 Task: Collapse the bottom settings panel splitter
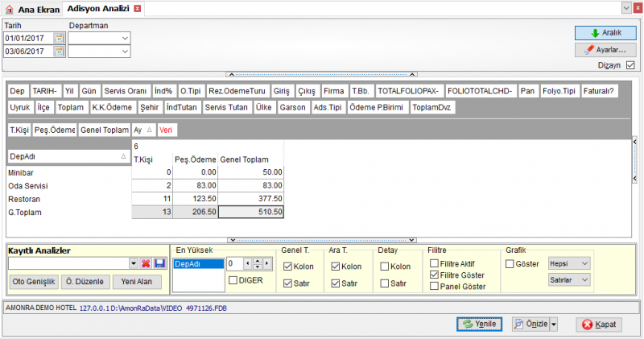321,240
